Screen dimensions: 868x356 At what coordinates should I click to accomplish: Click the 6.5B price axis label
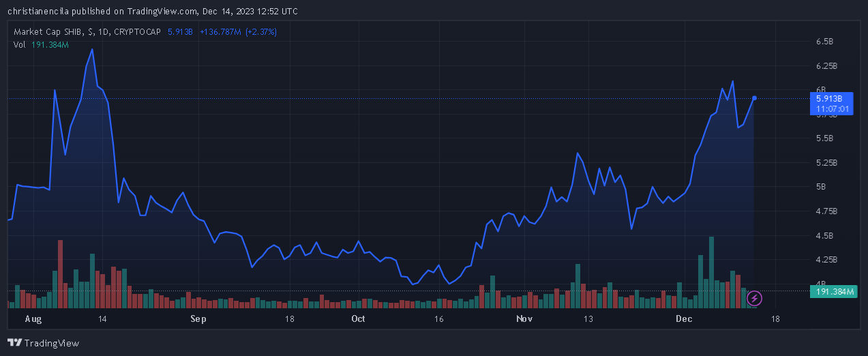pos(825,42)
